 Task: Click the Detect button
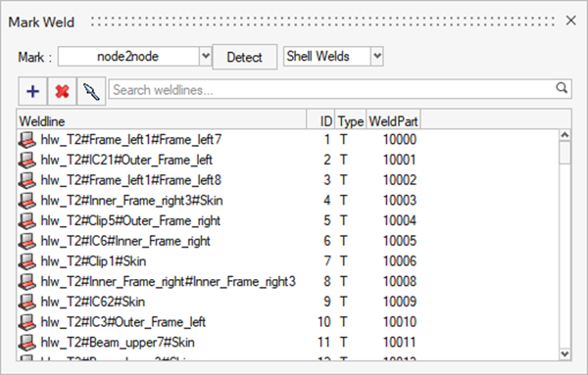click(244, 57)
